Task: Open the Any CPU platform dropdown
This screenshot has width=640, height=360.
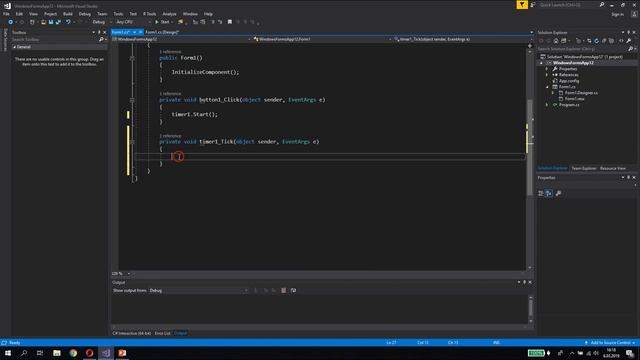Action: tap(133, 22)
